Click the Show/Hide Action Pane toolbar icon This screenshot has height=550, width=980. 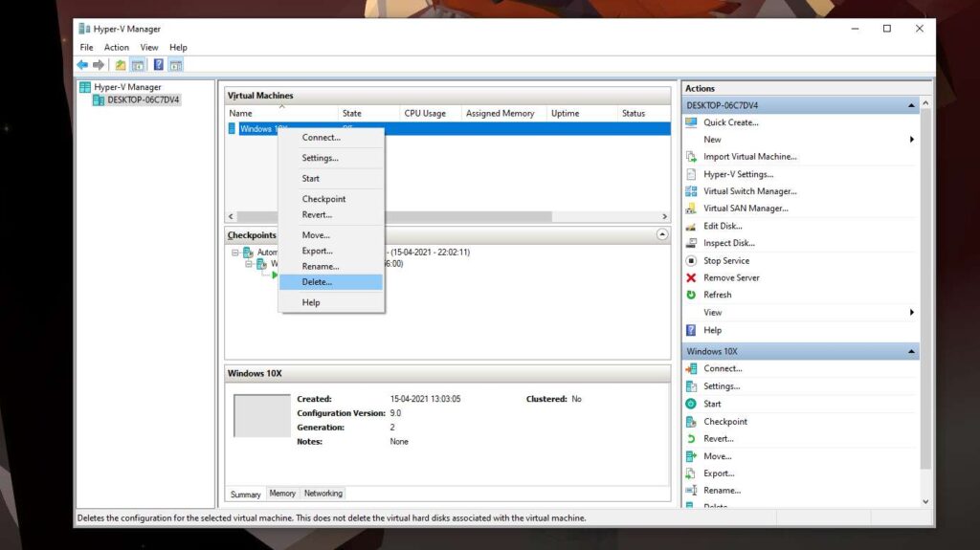tap(176, 64)
